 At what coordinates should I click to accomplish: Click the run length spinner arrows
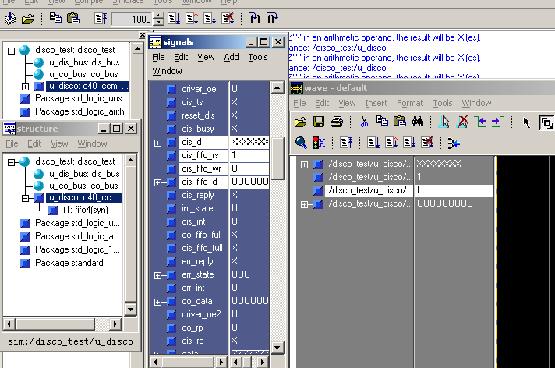(x=159, y=18)
